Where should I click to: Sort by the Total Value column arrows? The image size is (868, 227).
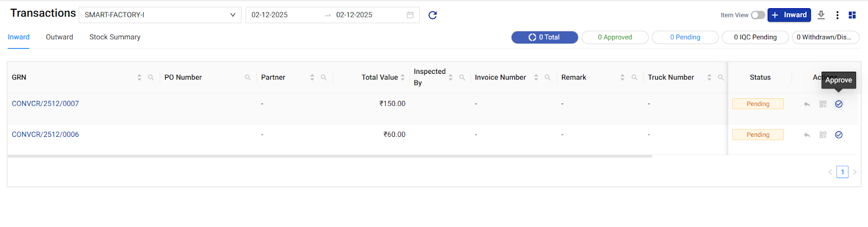tap(403, 78)
